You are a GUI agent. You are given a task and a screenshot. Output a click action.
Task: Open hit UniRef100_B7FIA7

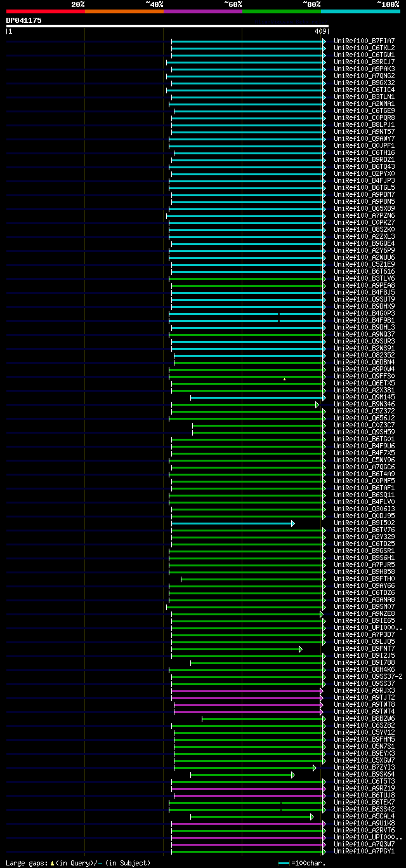[364, 41]
